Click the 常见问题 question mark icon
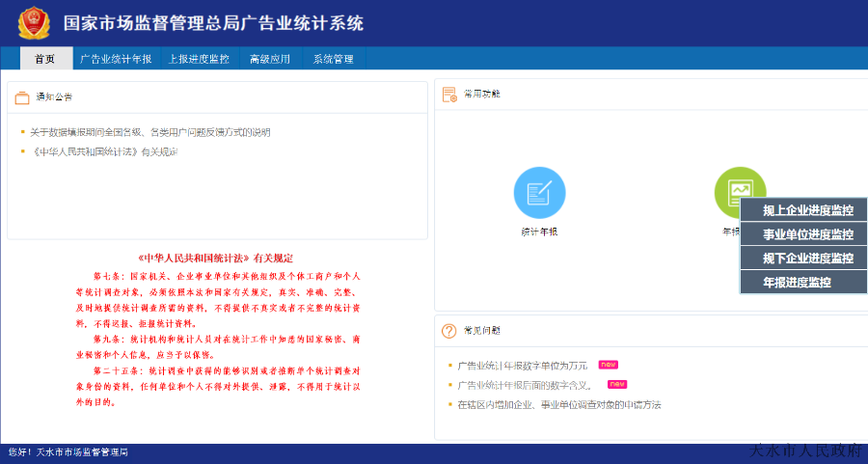 [449, 331]
